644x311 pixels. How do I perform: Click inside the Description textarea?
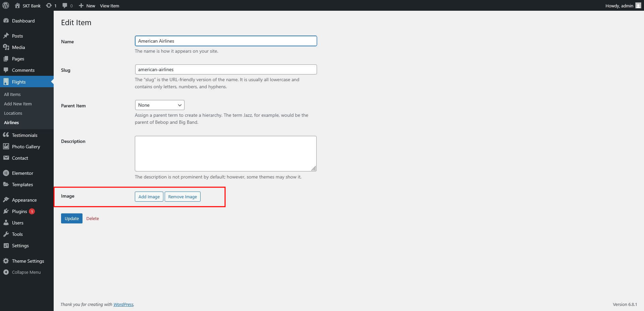tap(226, 154)
